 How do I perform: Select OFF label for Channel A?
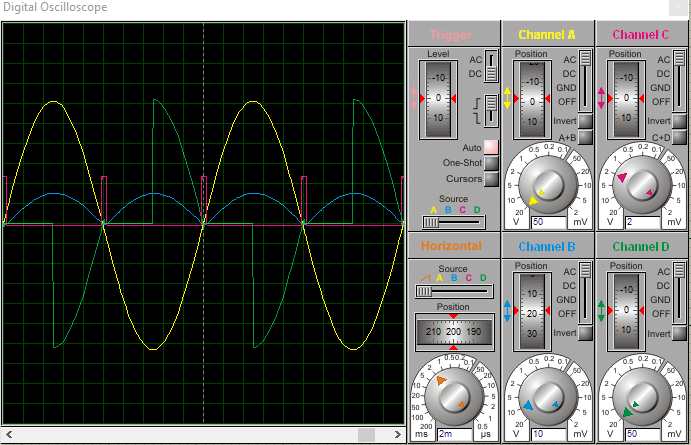pos(567,102)
